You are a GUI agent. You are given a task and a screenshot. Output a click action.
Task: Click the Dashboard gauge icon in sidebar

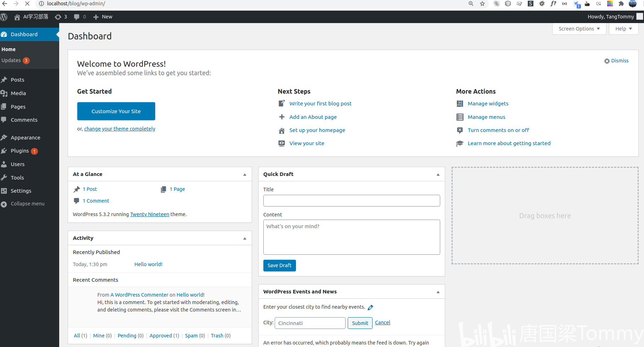point(4,34)
